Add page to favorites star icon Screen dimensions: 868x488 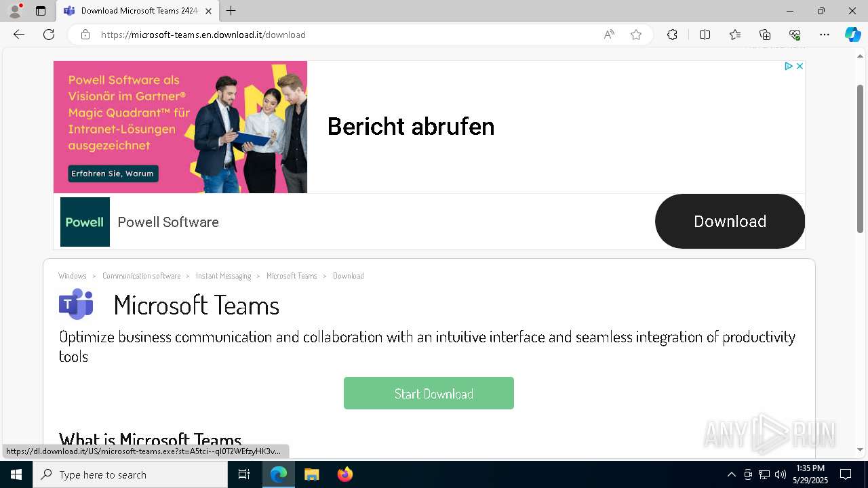(x=636, y=35)
